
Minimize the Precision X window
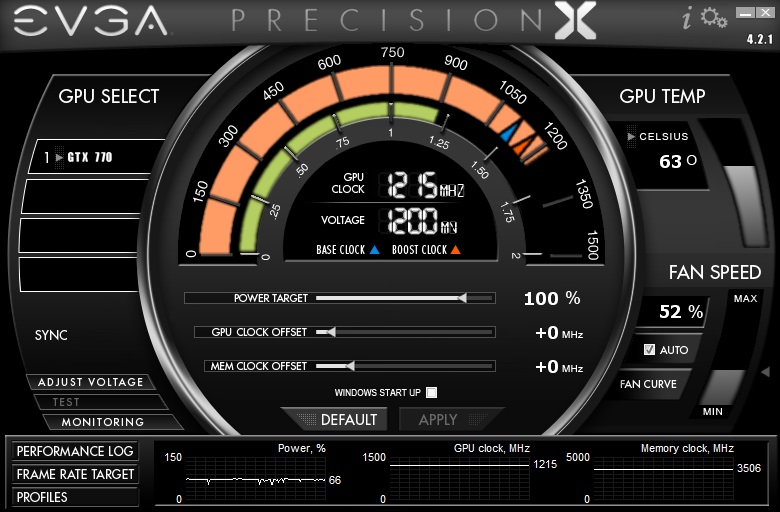coord(745,13)
